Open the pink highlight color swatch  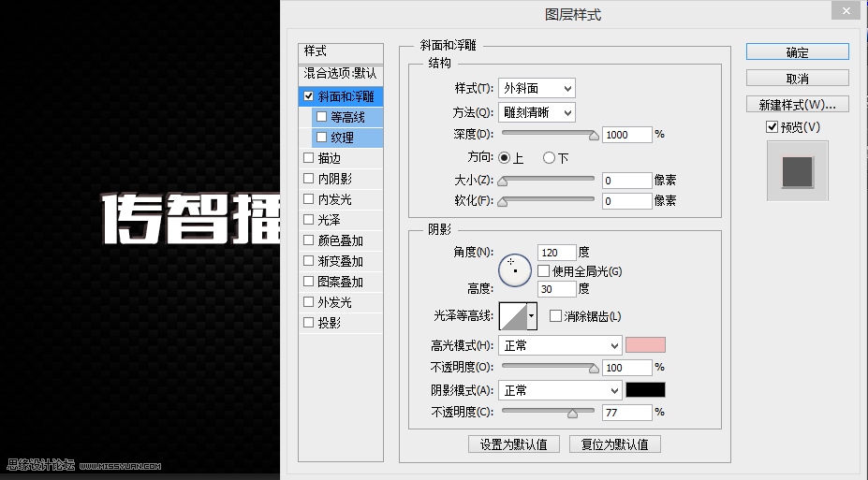[x=645, y=345]
